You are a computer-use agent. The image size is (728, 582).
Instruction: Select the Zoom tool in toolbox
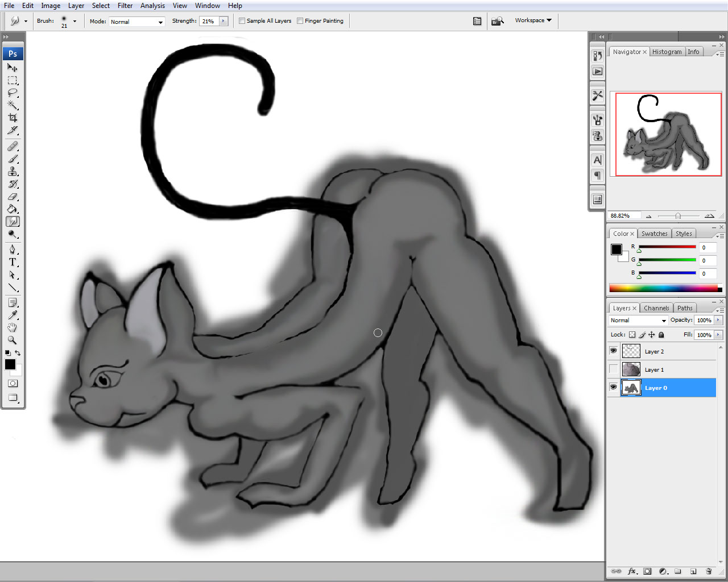point(13,340)
